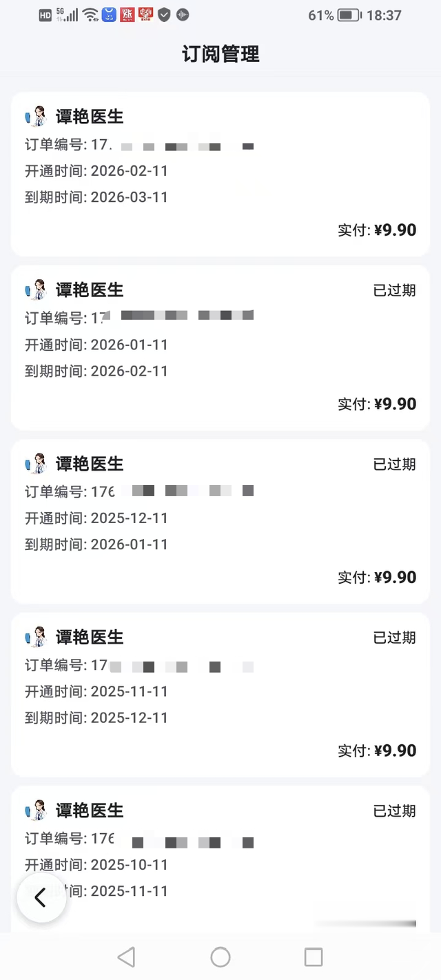Tap the 订阅管理 page title

coord(220,54)
